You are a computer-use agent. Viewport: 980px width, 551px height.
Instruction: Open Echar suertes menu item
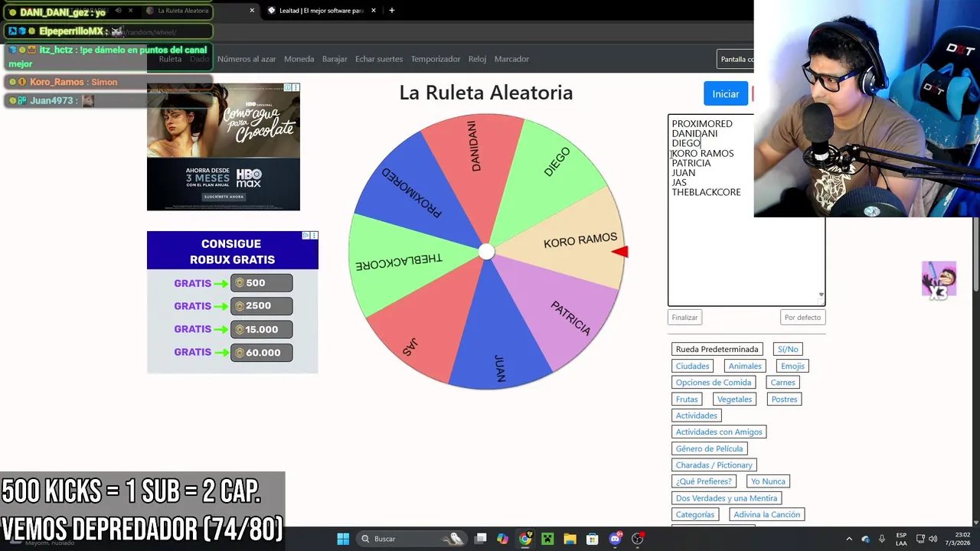pyautogui.click(x=379, y=59)
